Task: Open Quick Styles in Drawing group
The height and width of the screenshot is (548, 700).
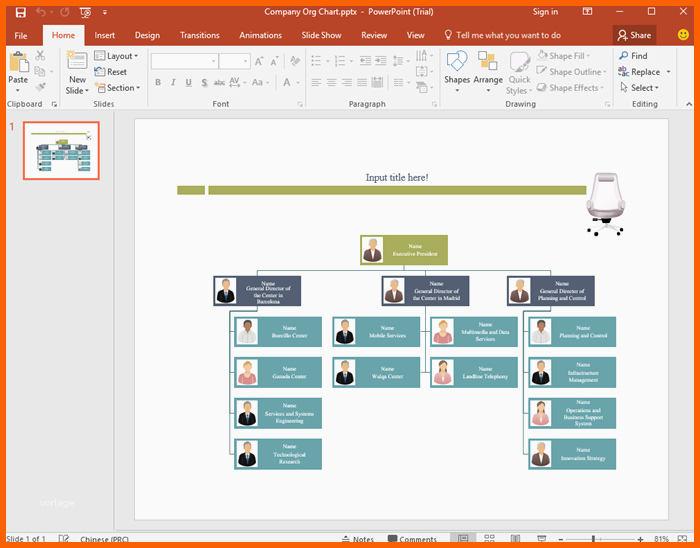Action: (519, 70)
